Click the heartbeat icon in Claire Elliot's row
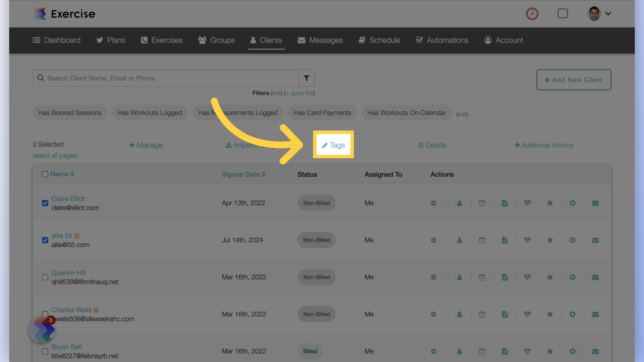Image resolution: width=644 pixels, height=362 pixels. click(x=527, y=203)
